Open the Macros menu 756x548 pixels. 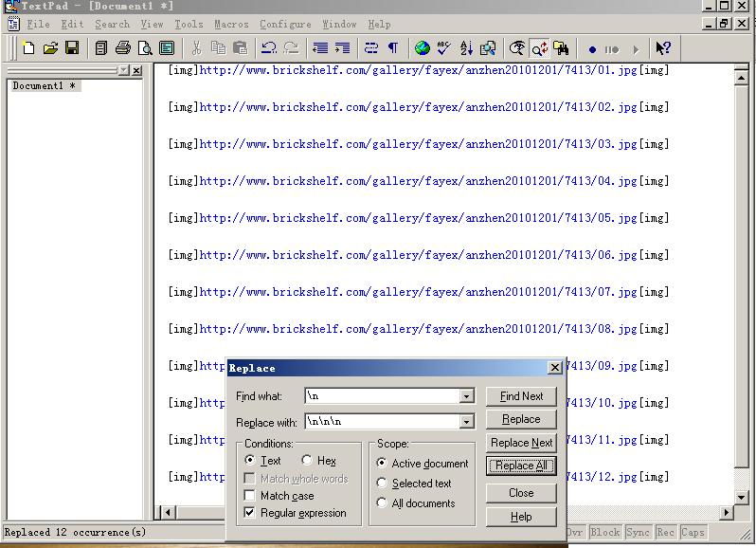(x=231, y=24)
